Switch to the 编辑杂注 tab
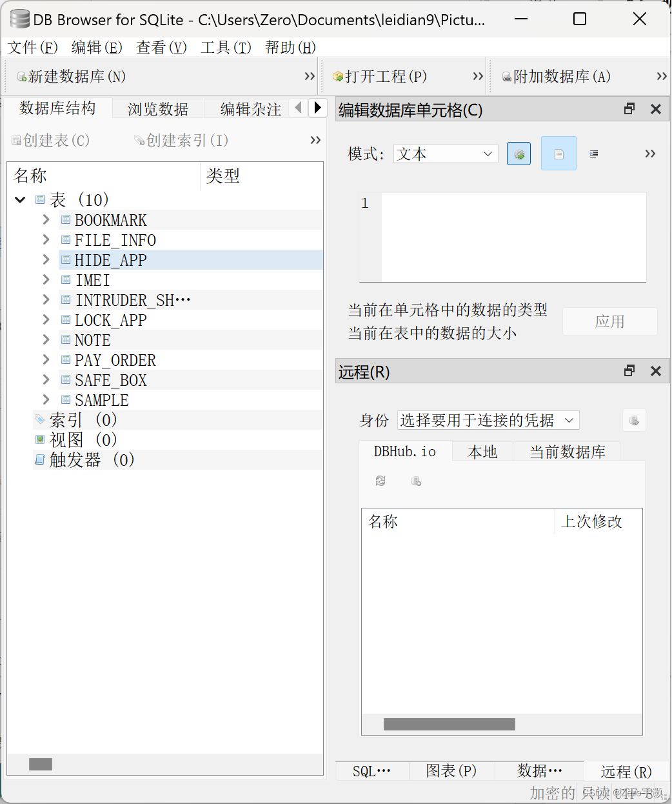 coord(251,109)
